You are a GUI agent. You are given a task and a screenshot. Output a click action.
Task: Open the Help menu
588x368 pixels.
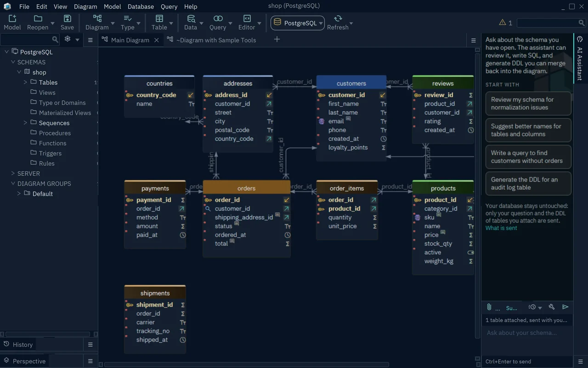[x=191, y=6]
